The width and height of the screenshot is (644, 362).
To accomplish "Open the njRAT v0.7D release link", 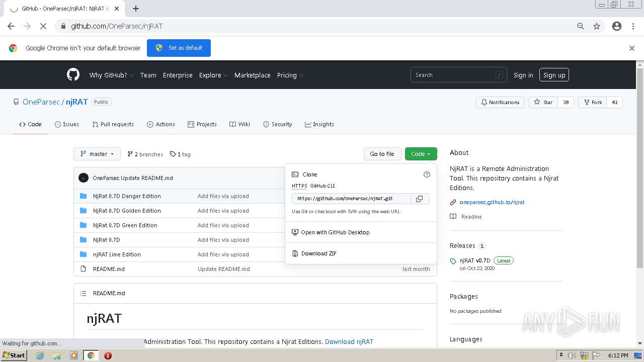I will [x=475, y=260].
